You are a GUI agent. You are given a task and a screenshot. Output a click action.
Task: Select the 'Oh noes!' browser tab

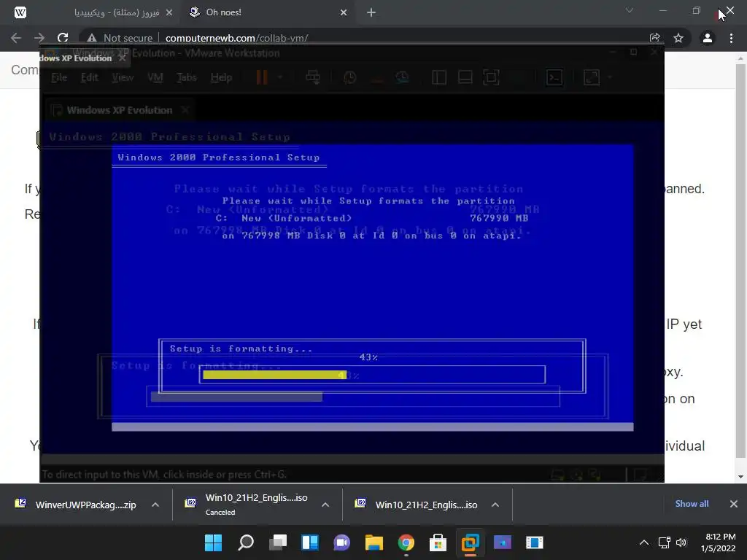click(224, 12)
